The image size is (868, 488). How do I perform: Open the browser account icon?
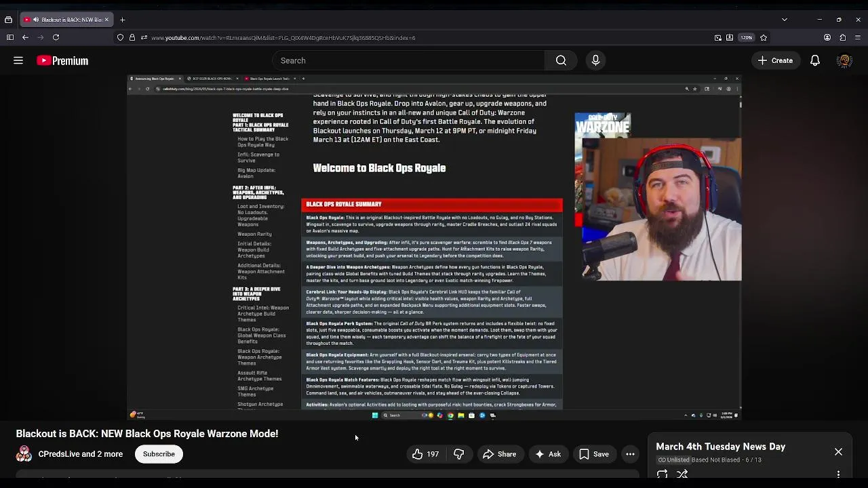[x=827, y=37]
